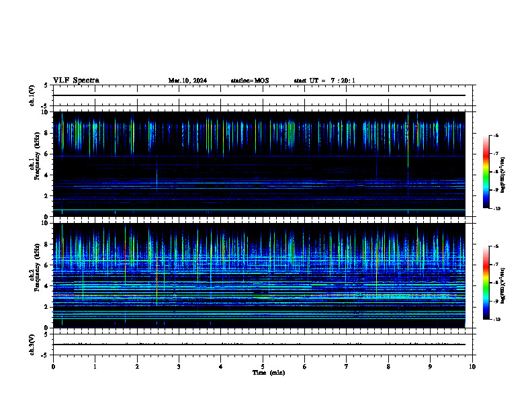Click the "4" kHz tick of ch.1 spectrogram
The height and width of the screenshot is (411, 532).
tap(47, 175)
